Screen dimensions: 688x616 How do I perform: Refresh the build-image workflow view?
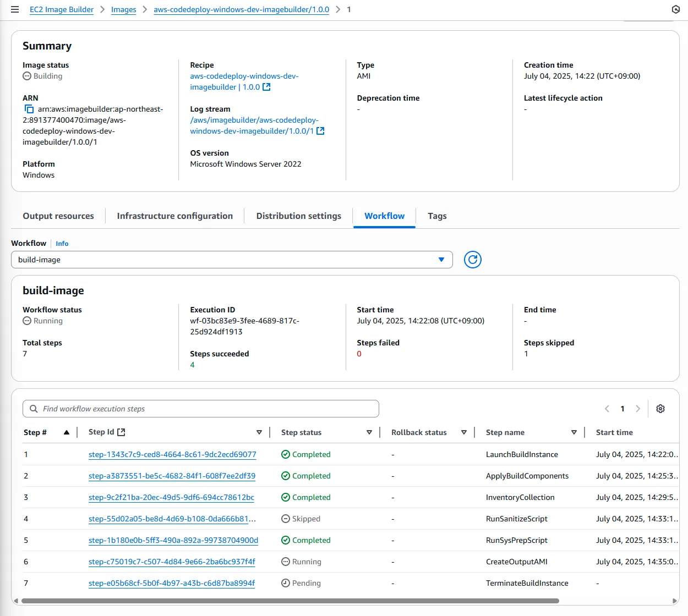click(x=472, y=259)
